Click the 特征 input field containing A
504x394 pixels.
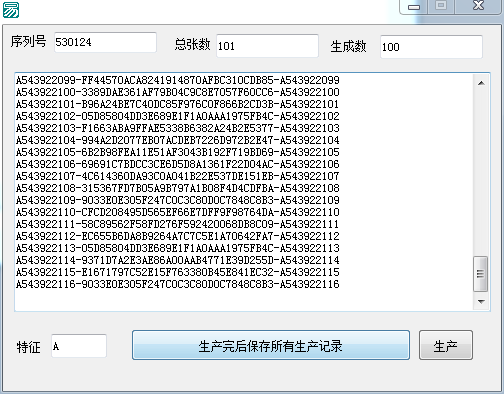click(79, 346)
